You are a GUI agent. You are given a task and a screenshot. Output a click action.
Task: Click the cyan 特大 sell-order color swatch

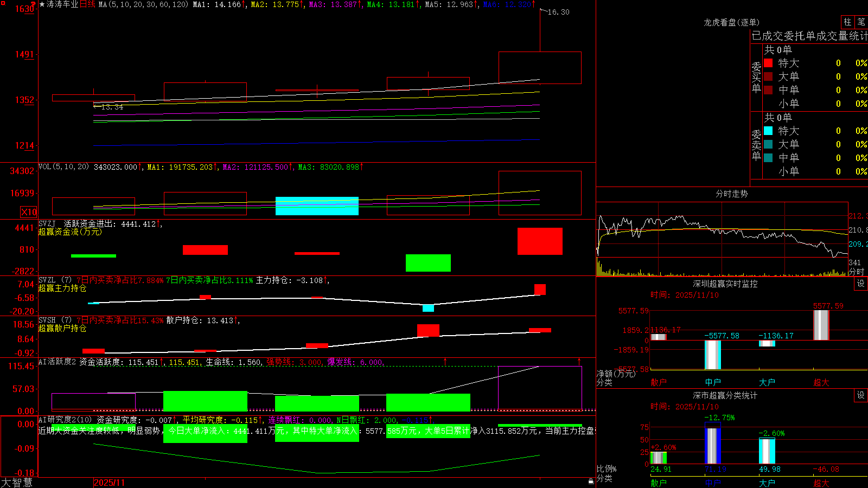[x=768, y=131]
